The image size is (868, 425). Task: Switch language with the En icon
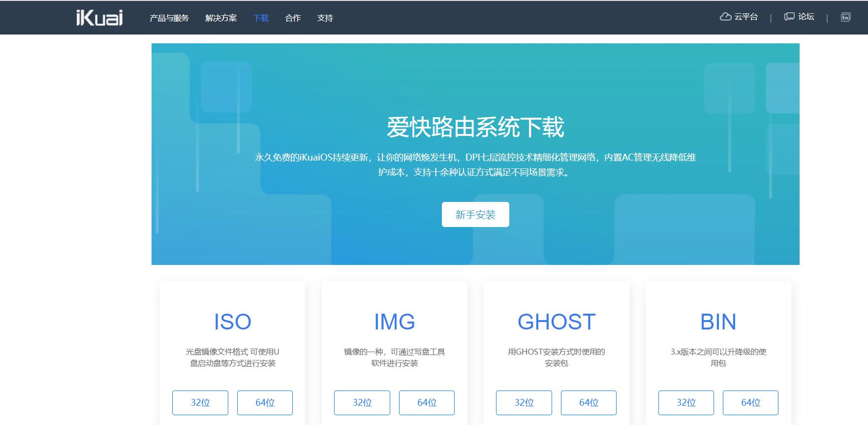click(x=845, y=17)
